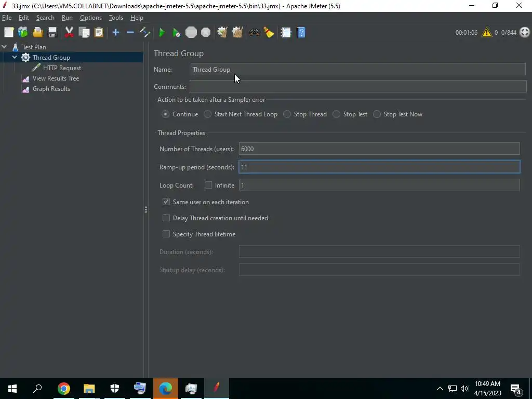
Task: Open the Edit menu
Action: coord(24,18)
